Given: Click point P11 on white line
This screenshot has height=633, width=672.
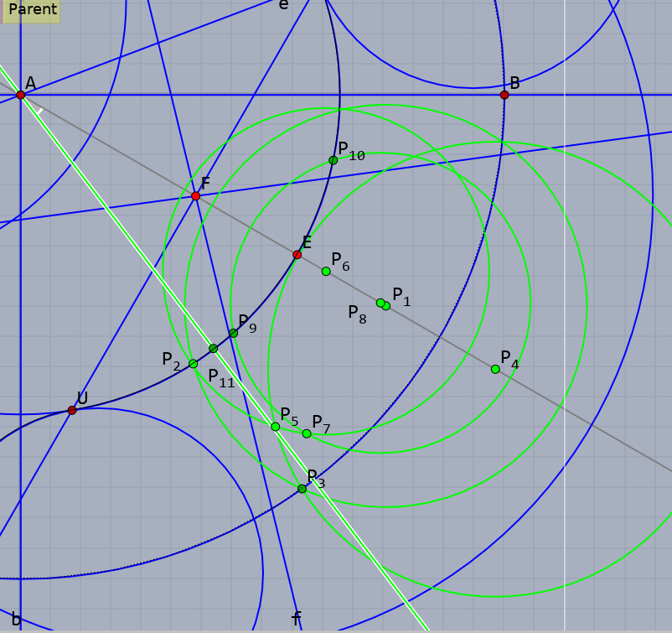Looking at the screenshot, I should pos(214,349).
